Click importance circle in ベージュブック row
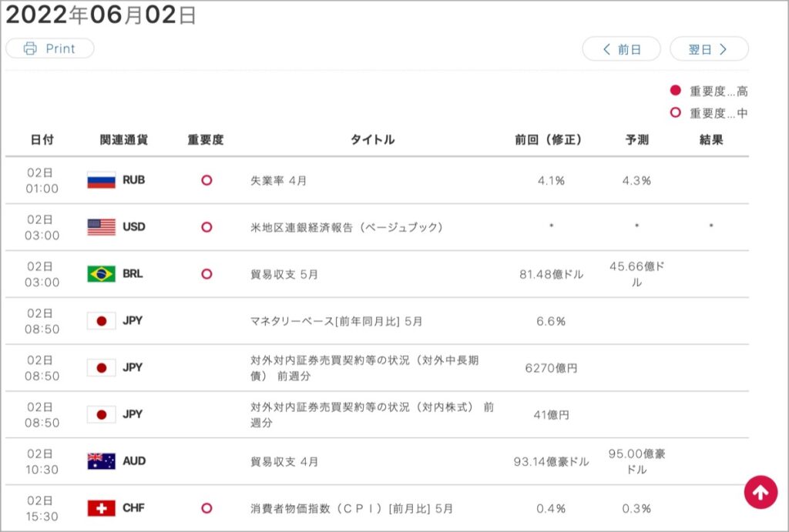The image size is (789, 532). pos(206,227)
